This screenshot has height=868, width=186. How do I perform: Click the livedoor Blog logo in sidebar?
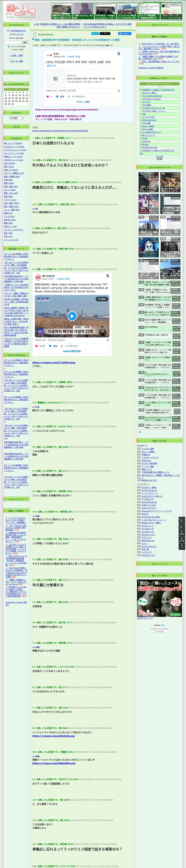159,625
